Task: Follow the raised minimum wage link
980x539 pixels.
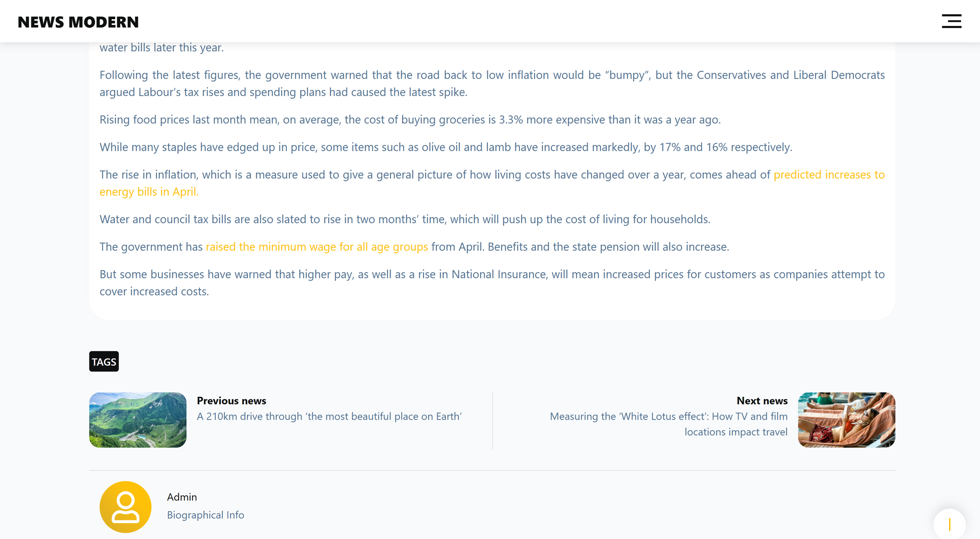Action: pos(316,247)
